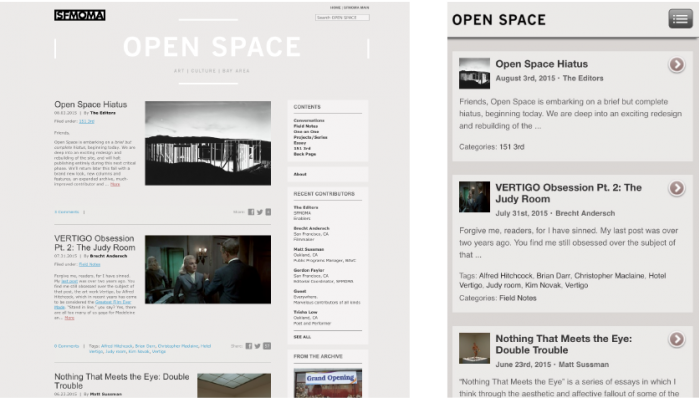The width and height of the screenshot is (700, 398).
Task: Tap the arrow beside VERTIGO Obsession Pt. 2 in mobile view
Action: click(677, 188)
